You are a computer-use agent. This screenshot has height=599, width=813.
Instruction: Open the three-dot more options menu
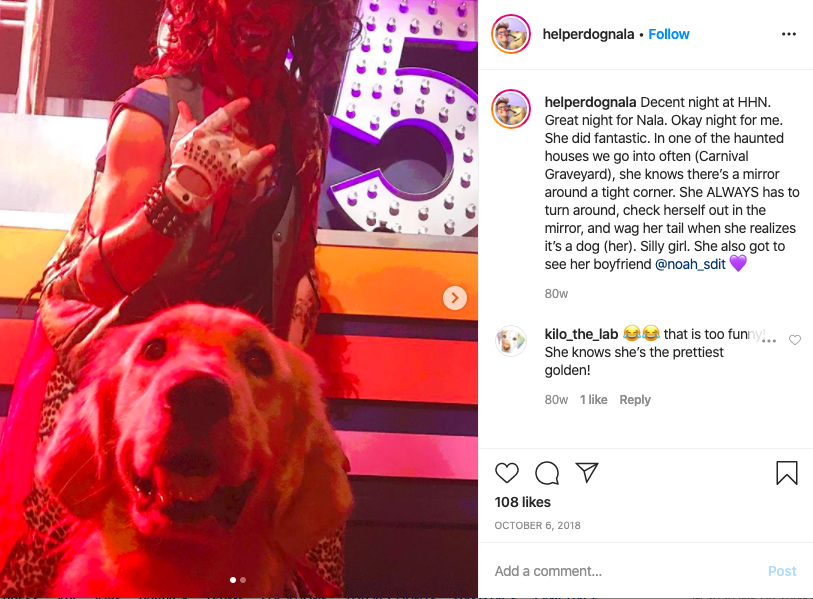point(789,34)
